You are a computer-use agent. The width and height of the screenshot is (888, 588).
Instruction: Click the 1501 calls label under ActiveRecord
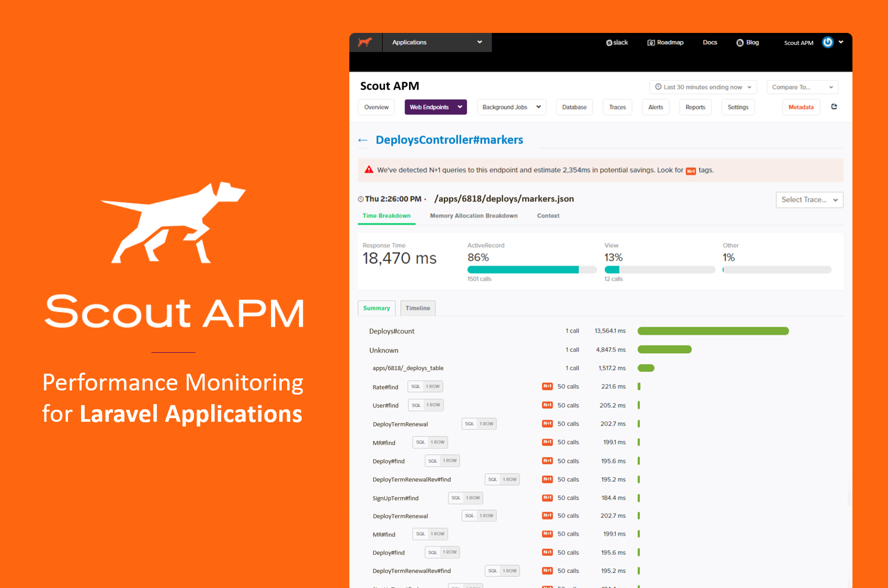coord(479,279)
